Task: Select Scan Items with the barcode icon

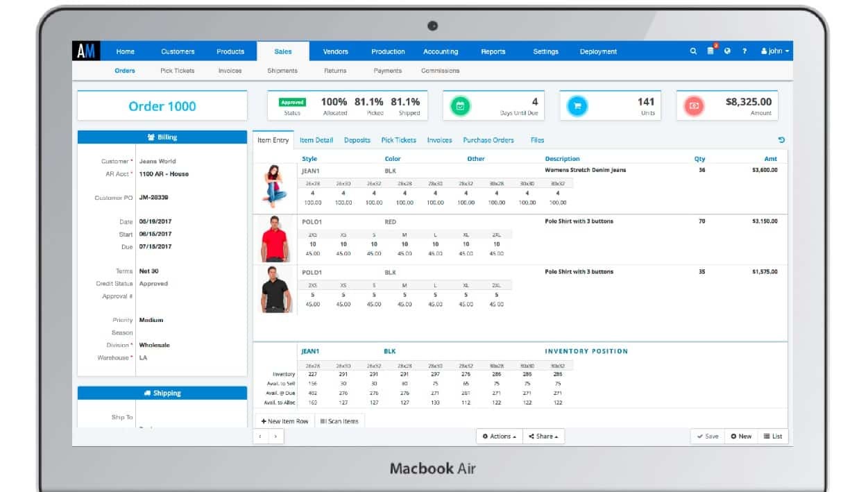Action: [339, 421]
